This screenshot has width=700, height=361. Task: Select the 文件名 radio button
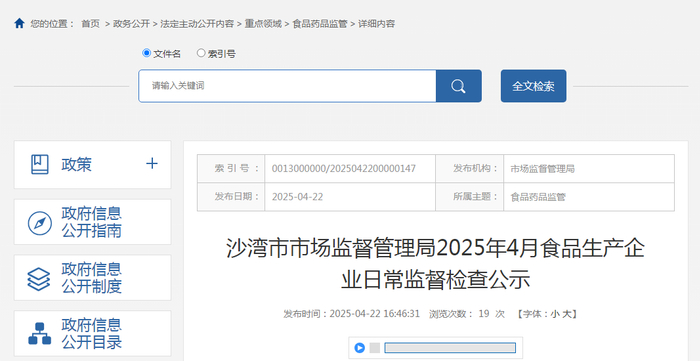click(x=146, y=53)
